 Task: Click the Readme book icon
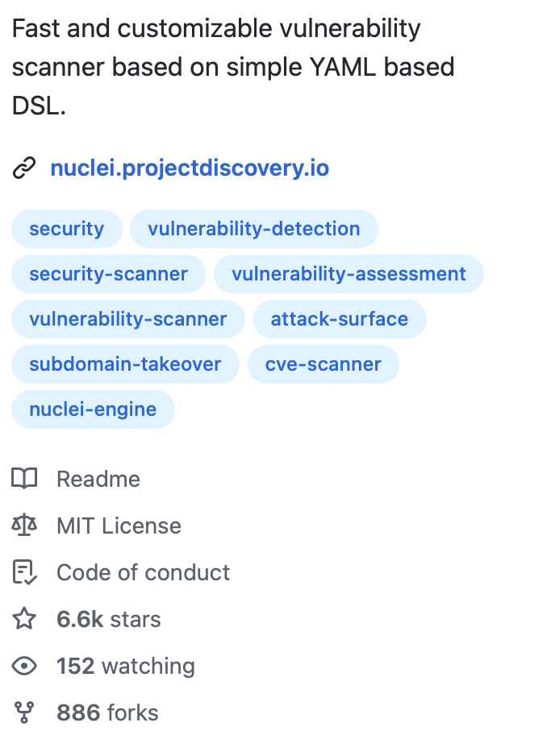(24, 480)
